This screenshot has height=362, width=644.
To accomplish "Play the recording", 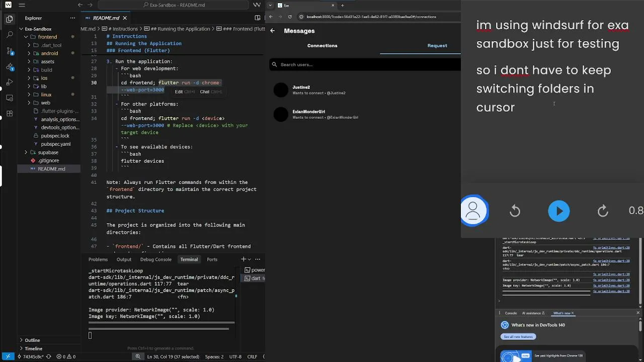I will click(x=559, y=211).
